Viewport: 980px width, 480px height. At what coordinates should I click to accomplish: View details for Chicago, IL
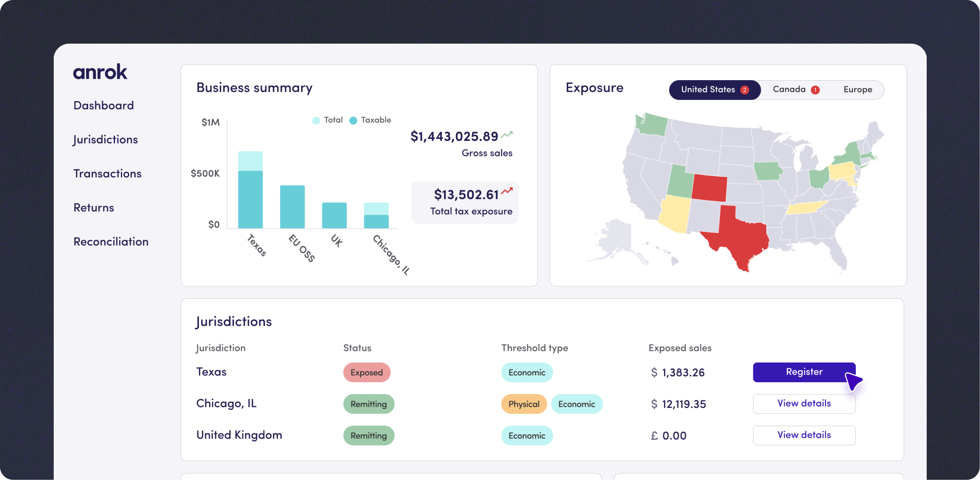click(x=804, y=404)
